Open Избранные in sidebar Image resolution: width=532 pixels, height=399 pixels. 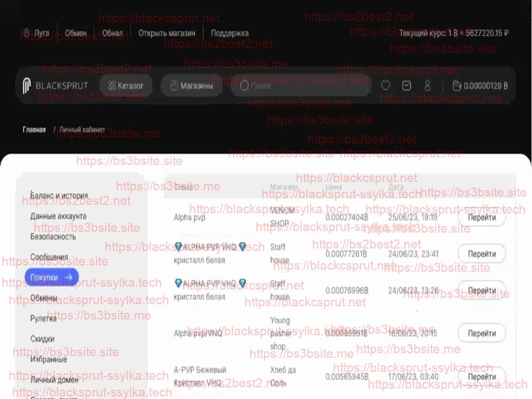pos(48,359)
